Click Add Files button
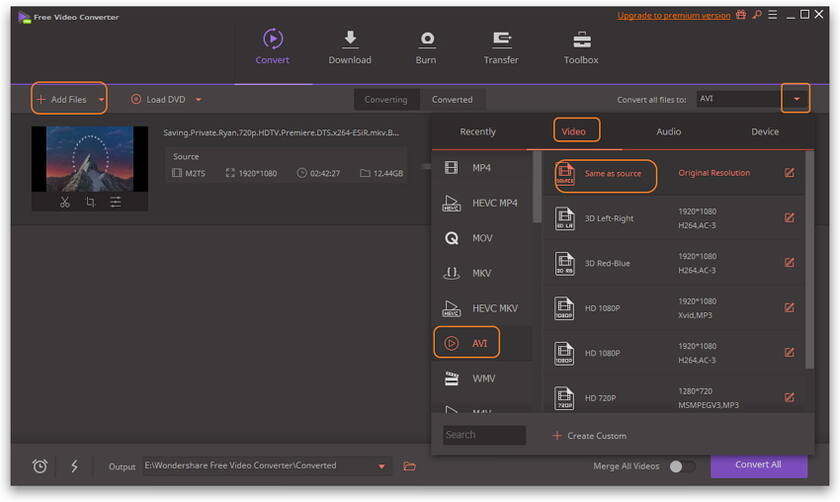This screenshot has width=840, height=502. pos(62,99)
